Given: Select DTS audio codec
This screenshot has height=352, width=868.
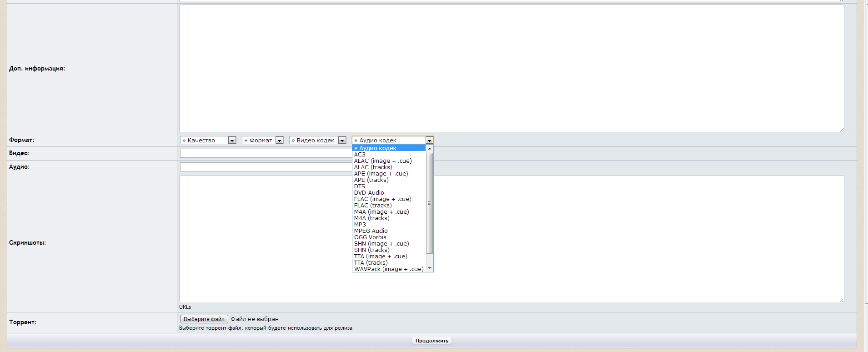Looking at the screenshot, I should 389,186.
